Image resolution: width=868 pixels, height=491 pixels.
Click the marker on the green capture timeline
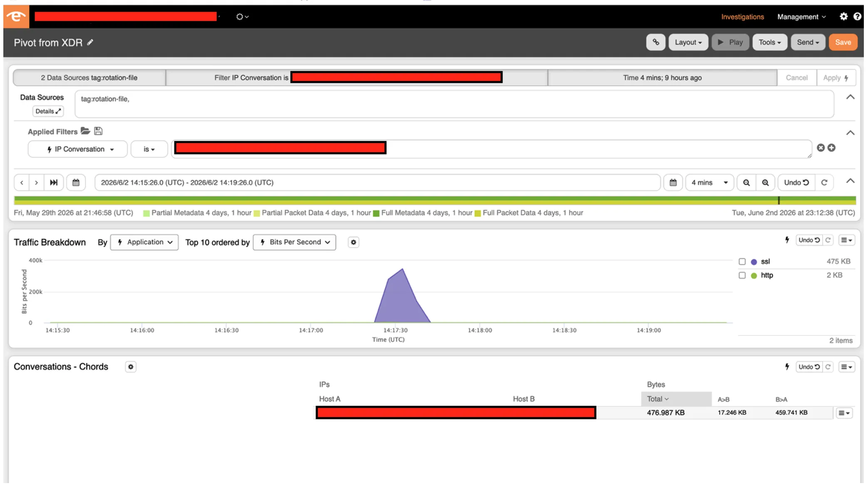pos(778,200)
